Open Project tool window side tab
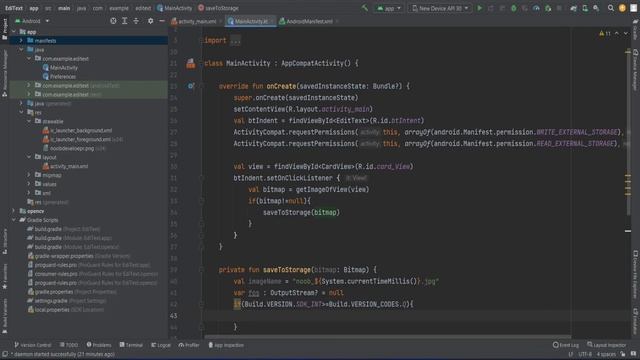This screenshot has height=360, width=640. click(5, 29)
